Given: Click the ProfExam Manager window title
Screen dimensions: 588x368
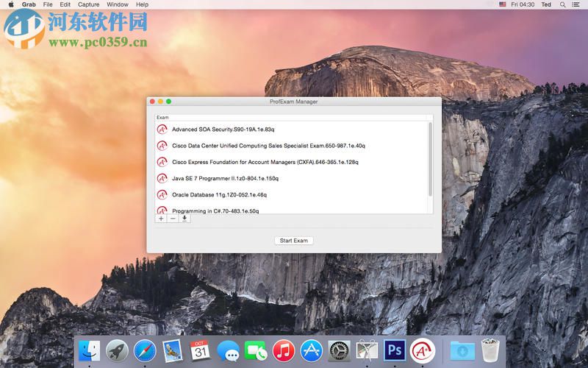Looking at the screenshot, I should (x=293, y=102).
